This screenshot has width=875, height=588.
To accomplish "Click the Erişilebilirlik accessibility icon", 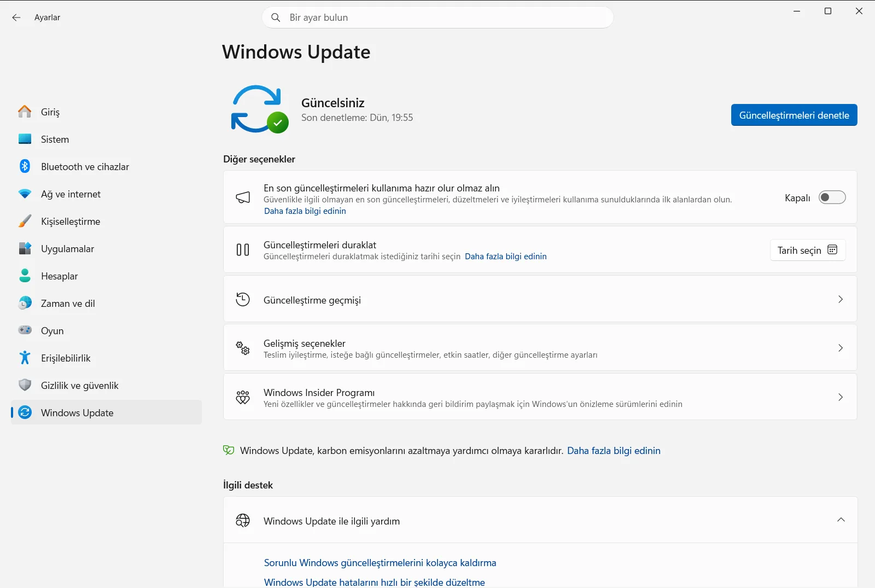I will pyautogui.click(x=25, y=358).
